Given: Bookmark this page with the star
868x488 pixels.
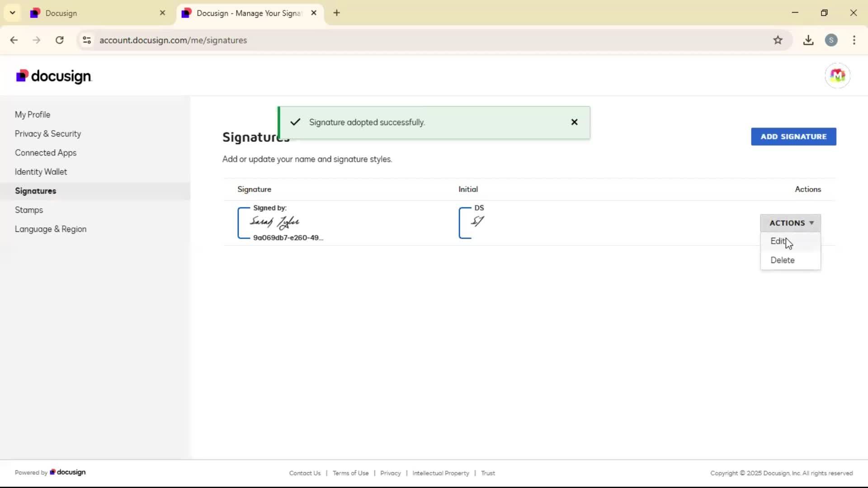Looking at the screenshot, I should 778,40.
